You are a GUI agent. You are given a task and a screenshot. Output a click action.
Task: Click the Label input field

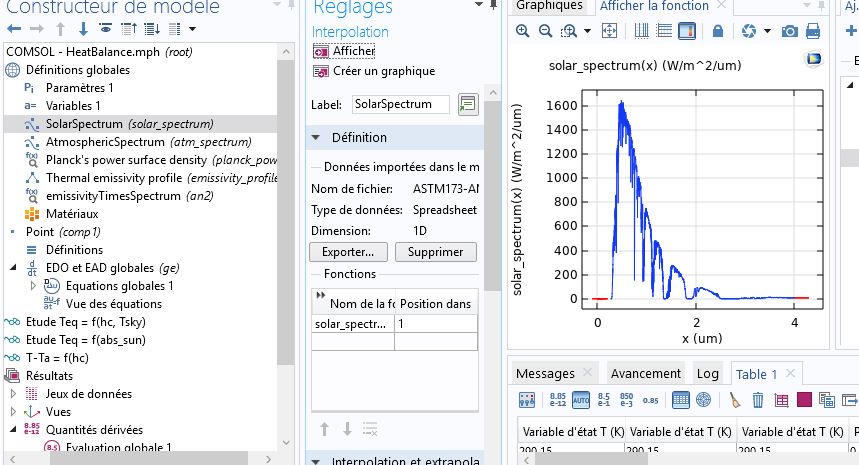point(400,104)
